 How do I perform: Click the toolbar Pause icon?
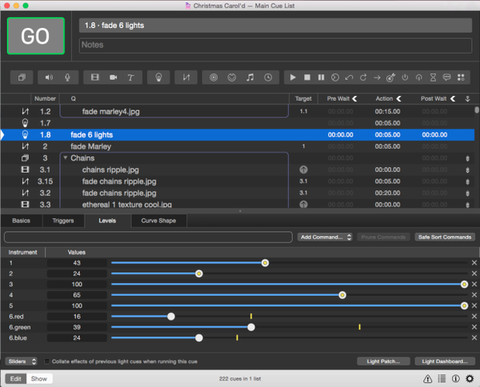(321, 78)
